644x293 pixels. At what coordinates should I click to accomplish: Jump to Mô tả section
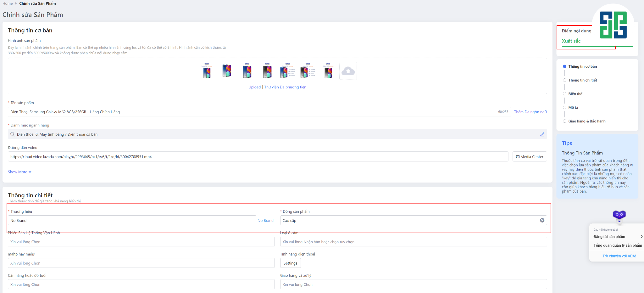click(x=573, y=108)
